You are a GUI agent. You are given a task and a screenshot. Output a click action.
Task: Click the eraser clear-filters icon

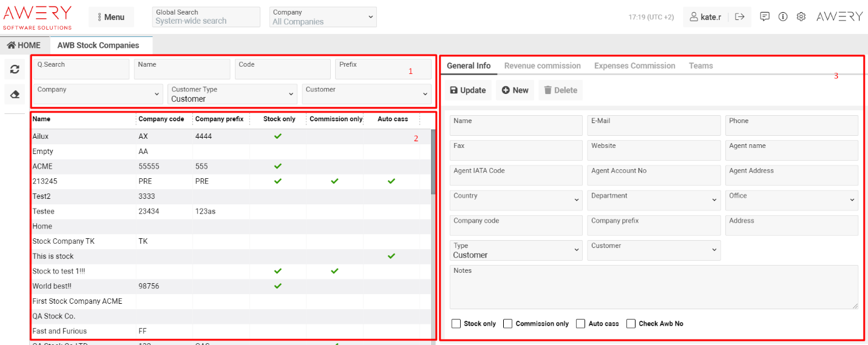pos(15,95)
